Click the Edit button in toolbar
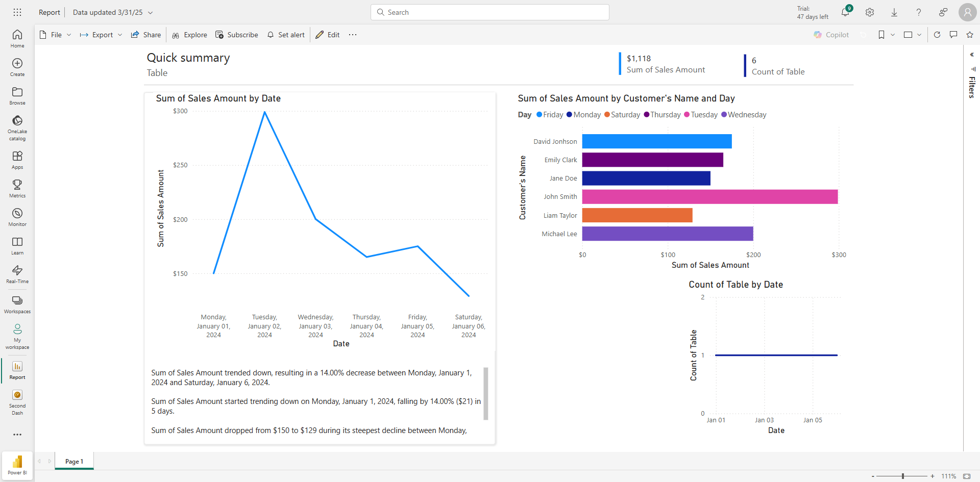Image resolution: width=980 pixels, height=482 pixels. click(x=328, y=35)
